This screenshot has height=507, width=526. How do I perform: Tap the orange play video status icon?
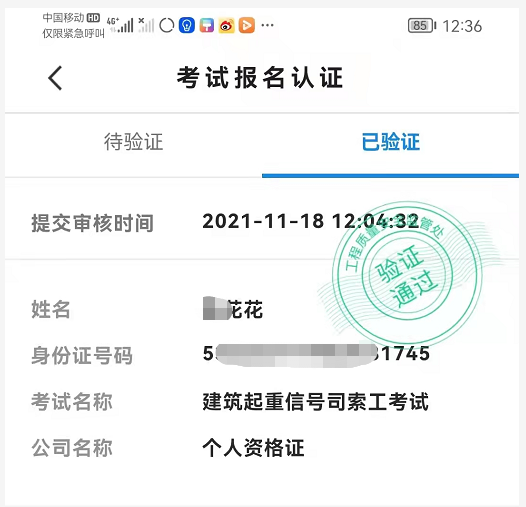(x=247, y=26)
